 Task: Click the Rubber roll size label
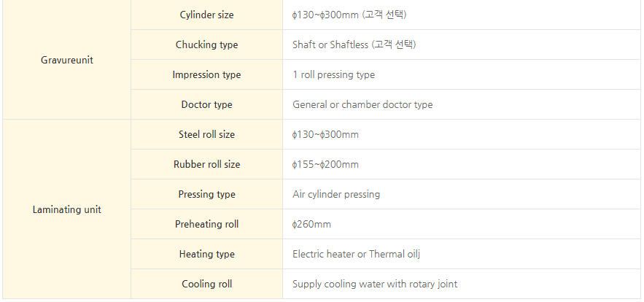pos(206,164)
